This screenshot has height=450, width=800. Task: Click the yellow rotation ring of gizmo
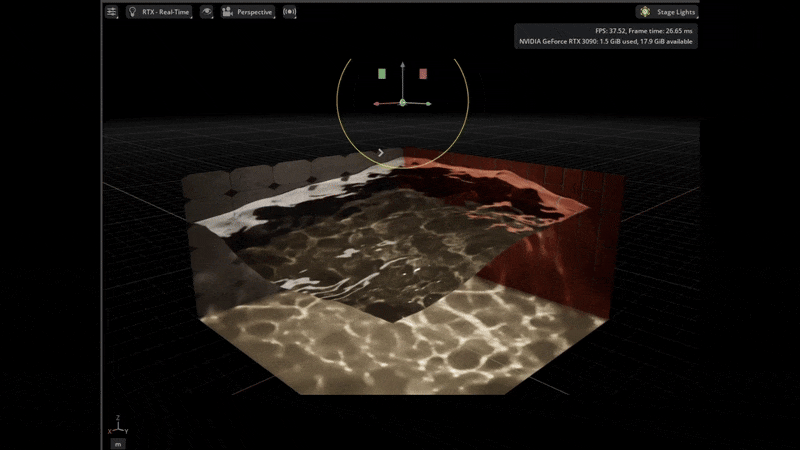coord(339,110)
